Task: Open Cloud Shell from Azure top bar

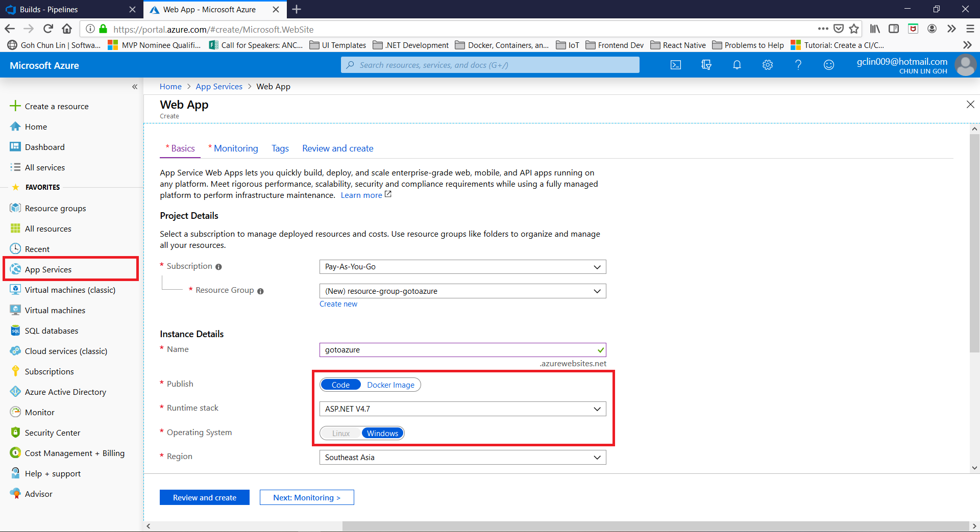Action: (676, 65)
